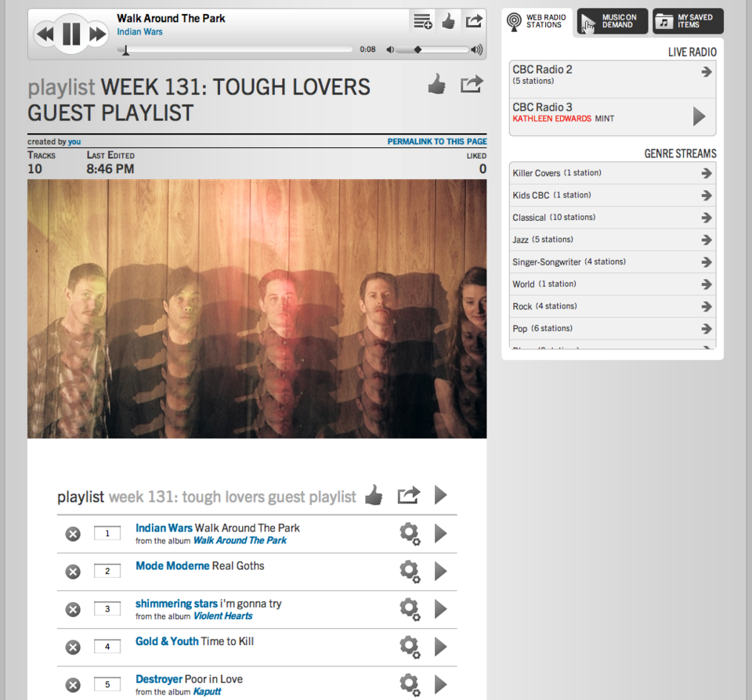Open gear options for Time to Kill
Viewport: 752px width, 700px height.
[410, 648]
